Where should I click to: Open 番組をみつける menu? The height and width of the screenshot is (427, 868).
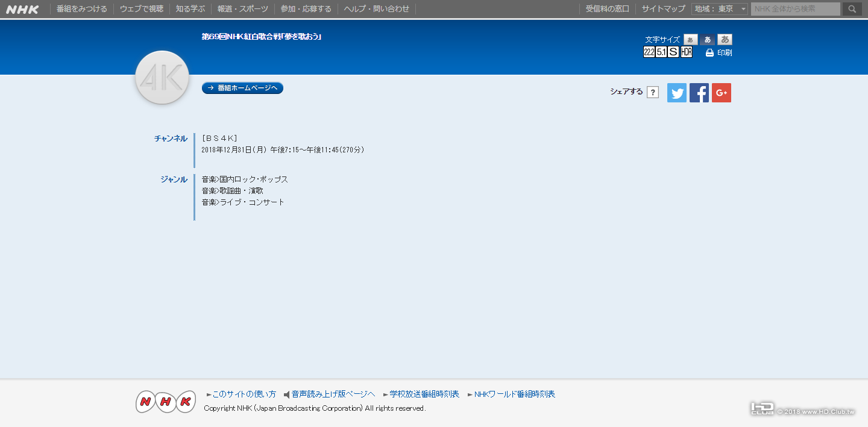tap(82, 9)
